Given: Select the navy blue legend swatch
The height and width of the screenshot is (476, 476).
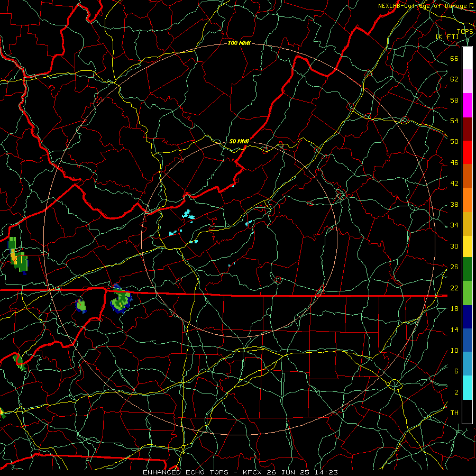Looking at the screenshot, I should pos(467,317).
